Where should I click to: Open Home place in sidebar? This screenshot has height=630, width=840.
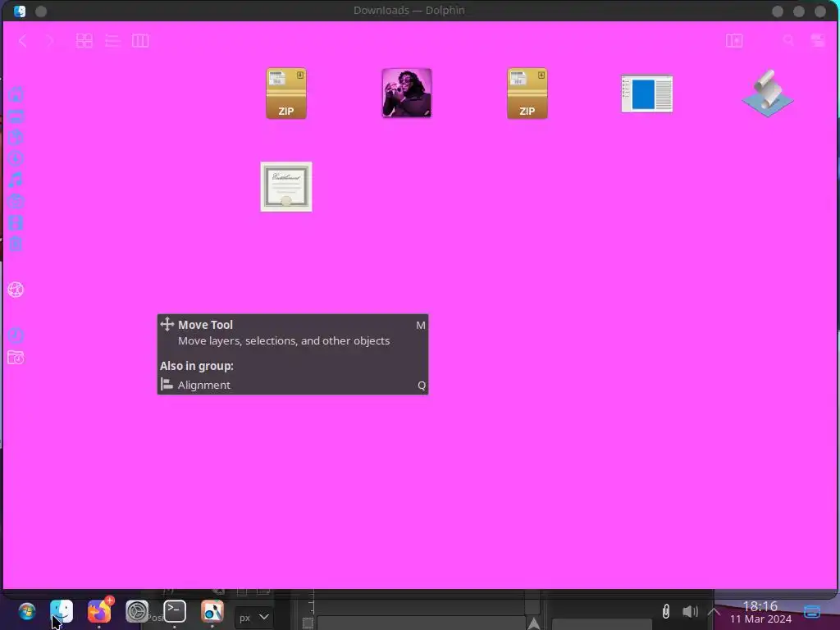[16, 95]
